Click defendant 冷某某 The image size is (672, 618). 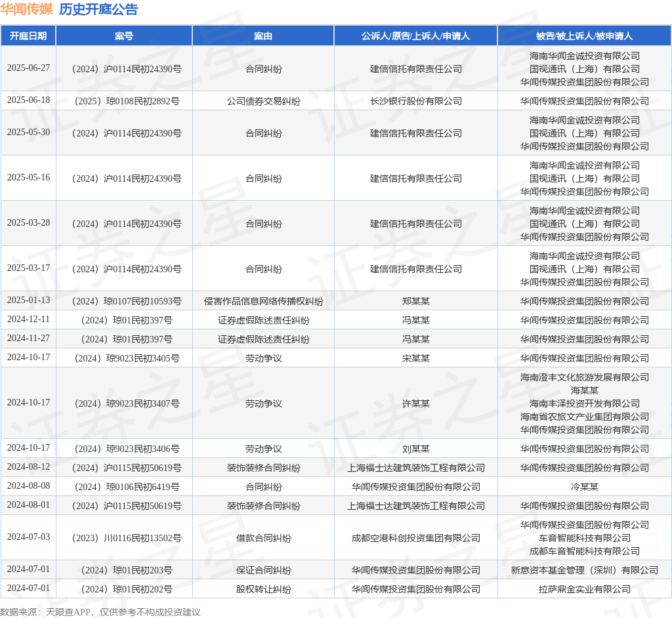(x=585, y=487)
